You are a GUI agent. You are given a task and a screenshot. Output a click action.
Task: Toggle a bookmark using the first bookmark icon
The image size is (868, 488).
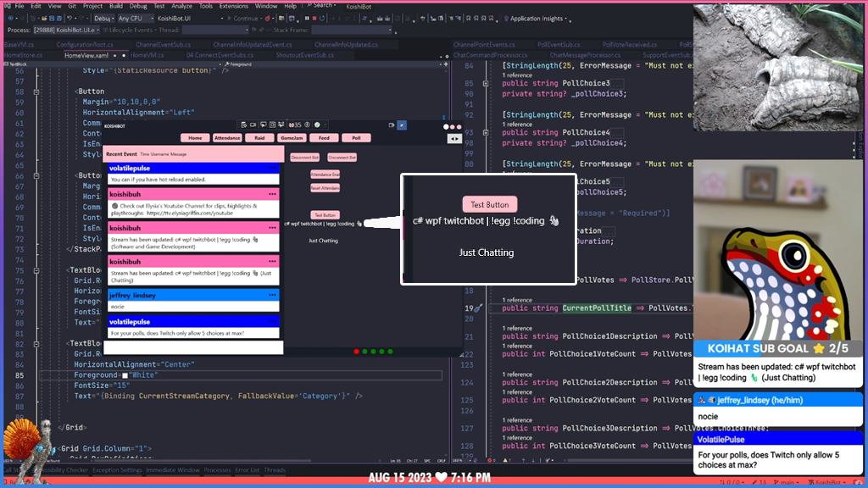(468, 19)
